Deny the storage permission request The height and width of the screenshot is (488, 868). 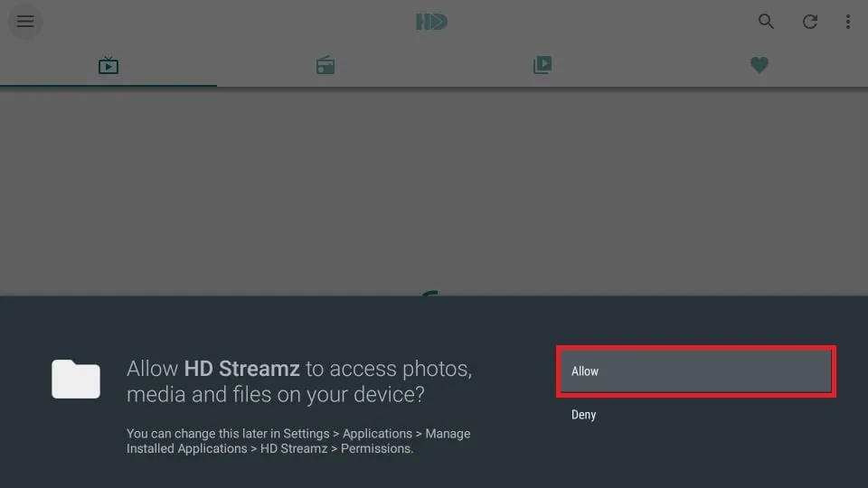pos(583,415)
